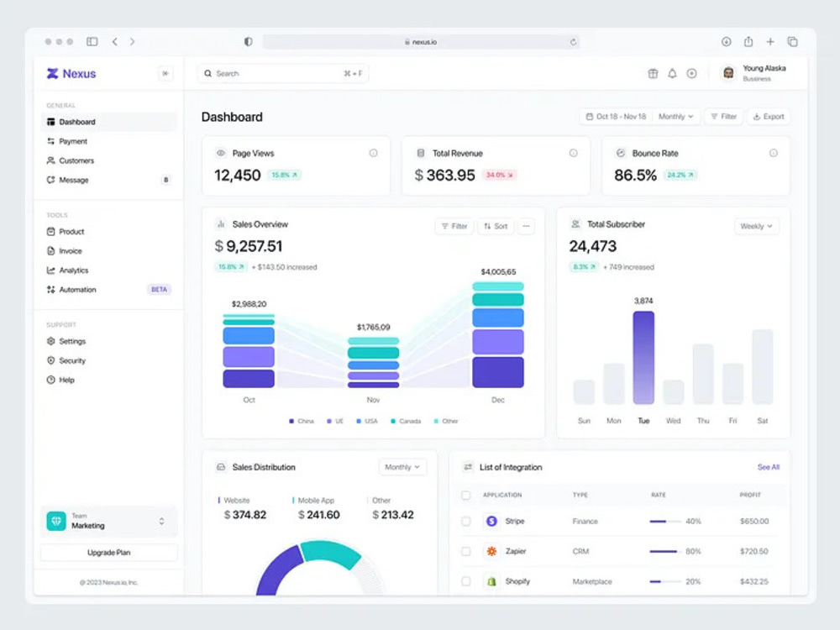Open the See All link
840x630 pixels.
pyautogui.click(x=769, y=467)
